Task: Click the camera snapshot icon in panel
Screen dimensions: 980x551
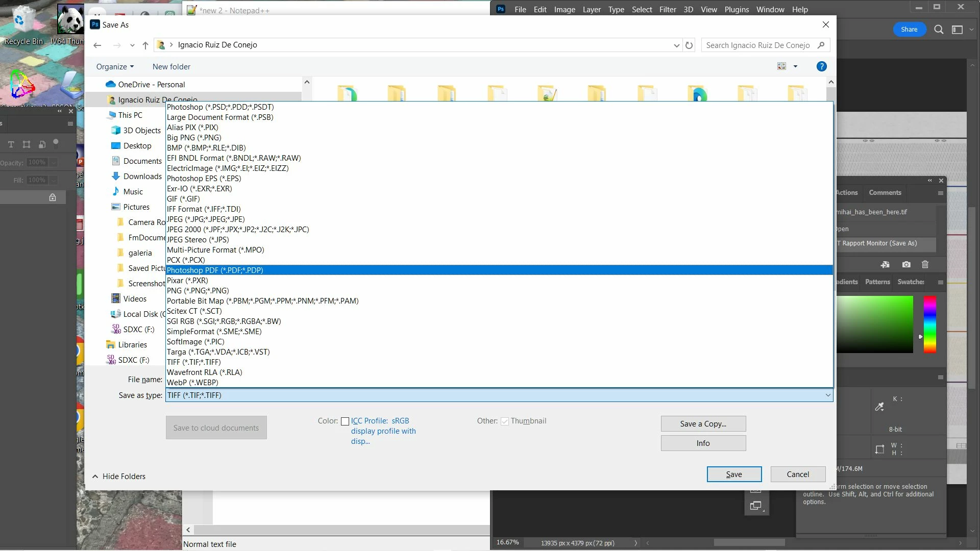Action: [x=906, y=264]
